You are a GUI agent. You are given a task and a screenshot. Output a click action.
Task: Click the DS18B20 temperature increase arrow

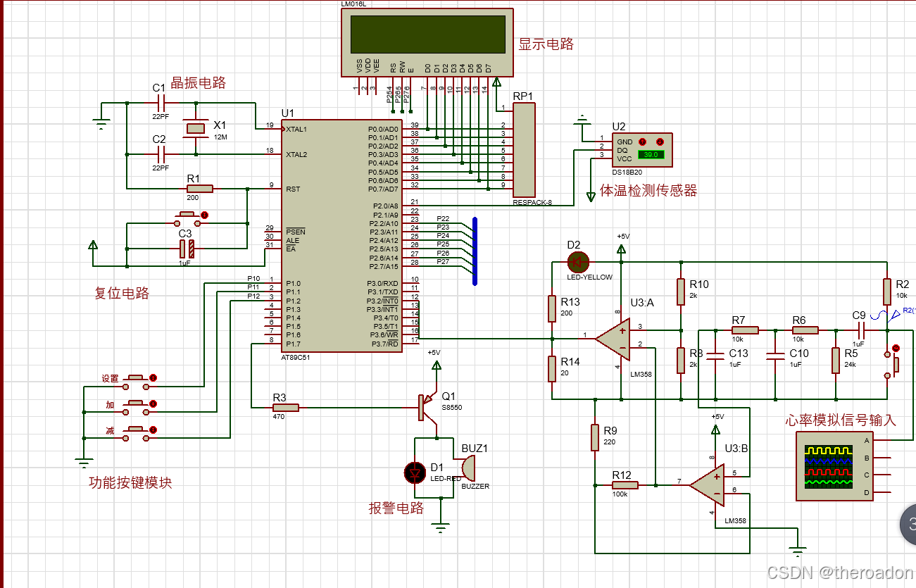click(x=642, y=142)
